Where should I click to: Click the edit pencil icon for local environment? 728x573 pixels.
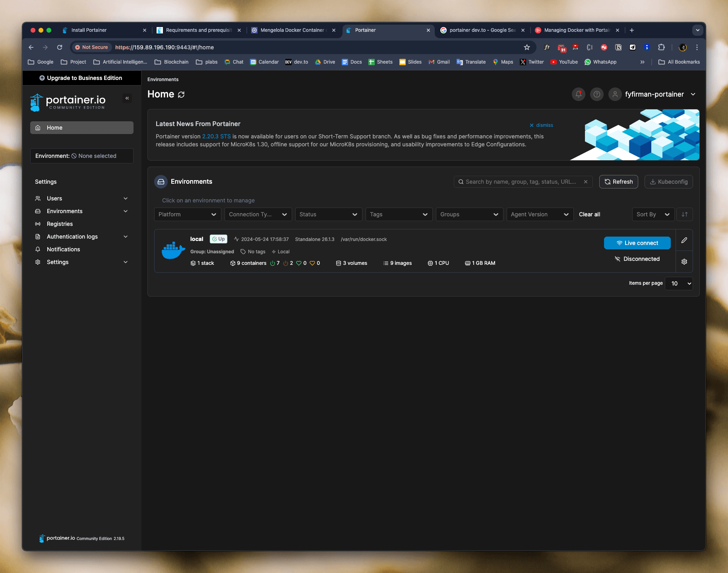coord(684,240)
